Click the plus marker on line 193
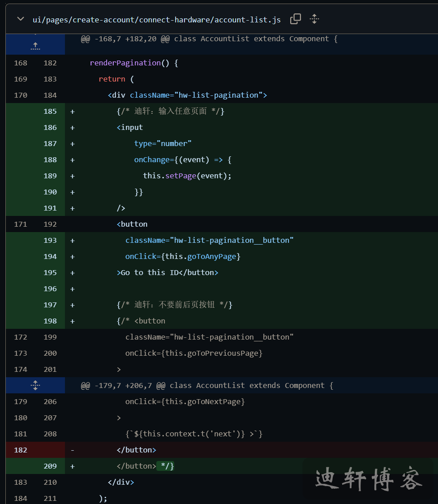This screenshot has height=504, width=438. coord(73,241)
